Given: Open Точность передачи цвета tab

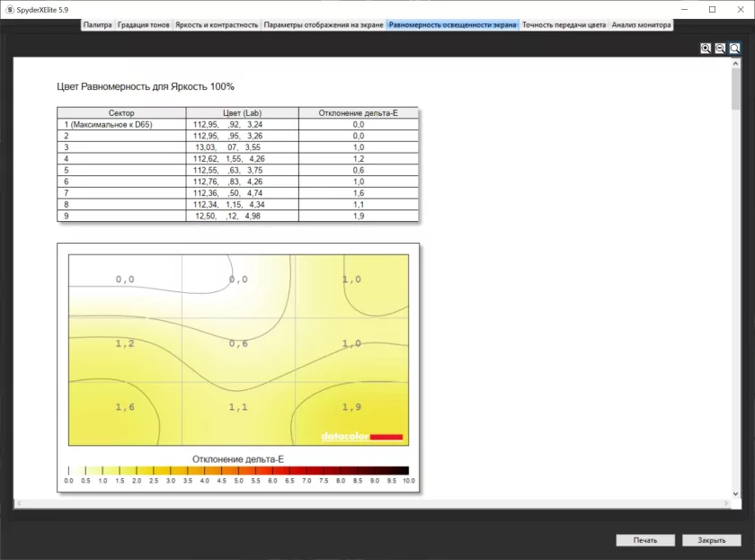Looking at the screenshot, I should (564, 24).
